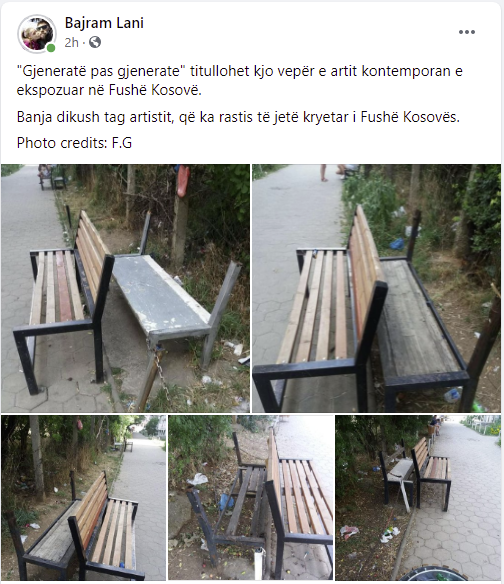Viewport: 504px width, 584px height.
Task: Click the public globe audience icon
Action: click(95, 42)
